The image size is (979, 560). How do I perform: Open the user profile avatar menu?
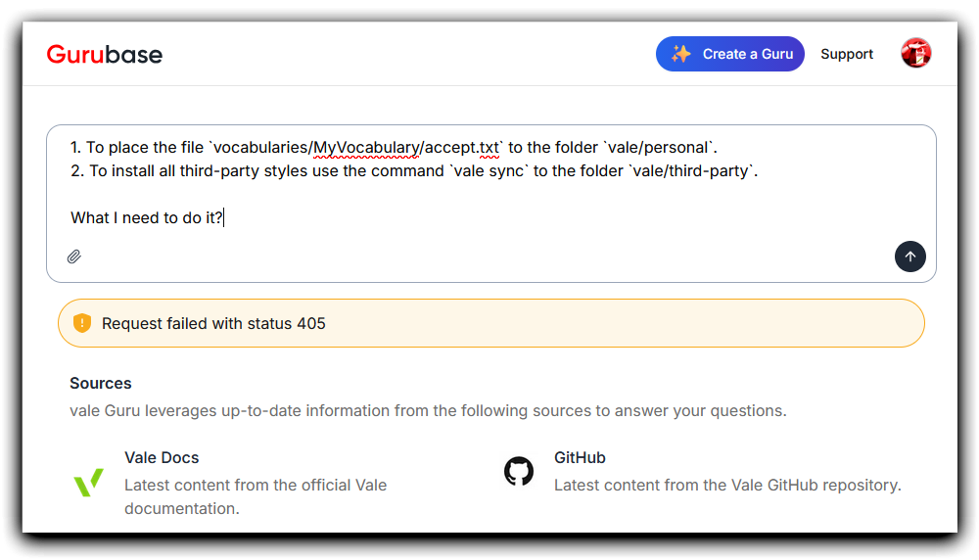pyautogui.click(x=915, y=54)
